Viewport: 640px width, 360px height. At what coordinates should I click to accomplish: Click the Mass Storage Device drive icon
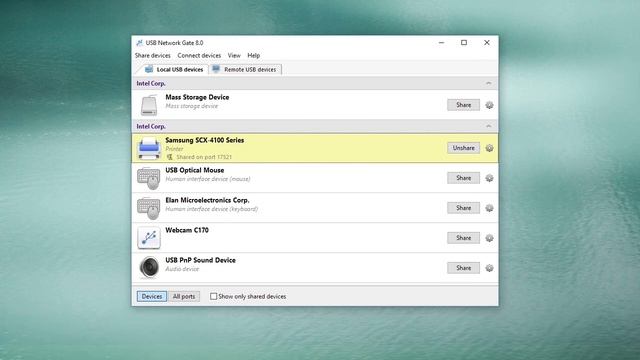(149, 105)
